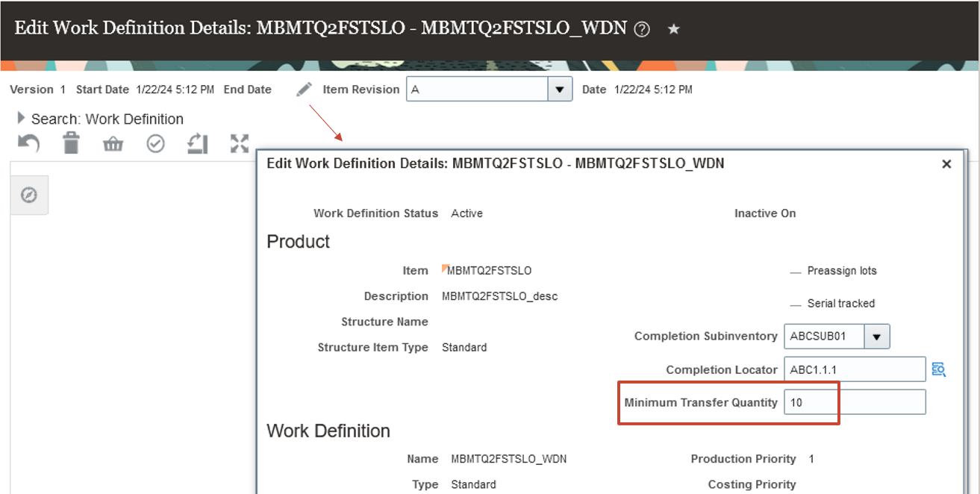Click the Undo icon on the toolbar

coord(28,143)
